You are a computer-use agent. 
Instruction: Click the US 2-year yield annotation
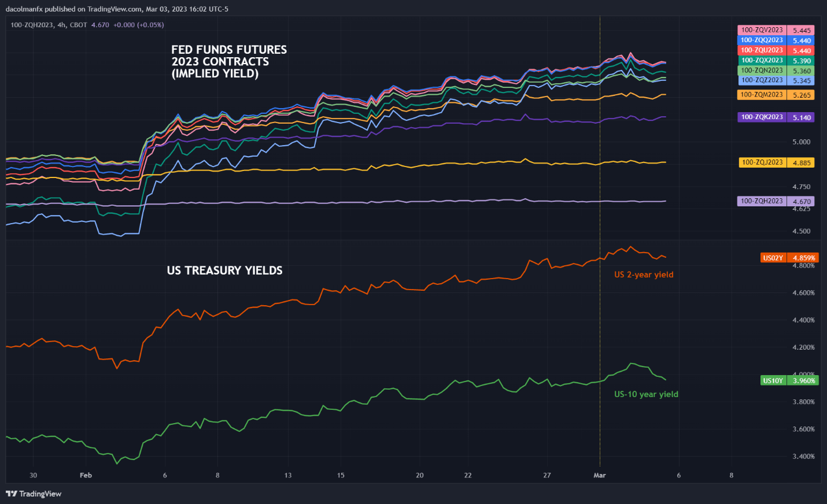(x=644, y=275)
